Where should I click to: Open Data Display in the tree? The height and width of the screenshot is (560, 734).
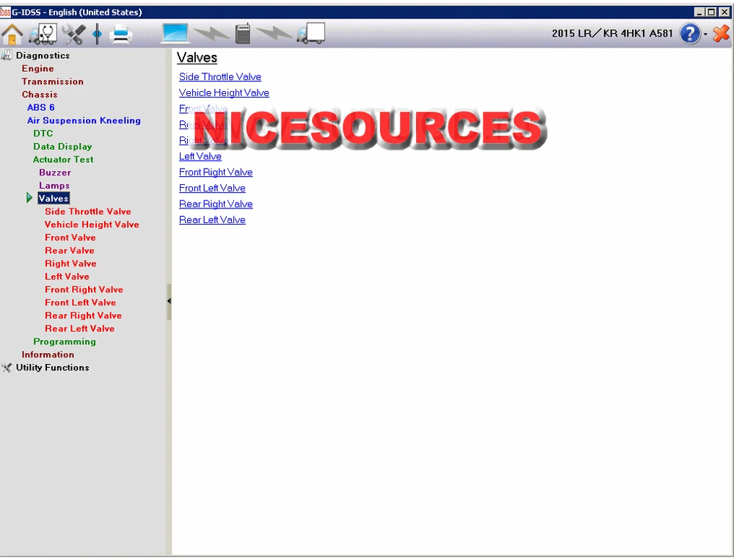tap(62, 147)
